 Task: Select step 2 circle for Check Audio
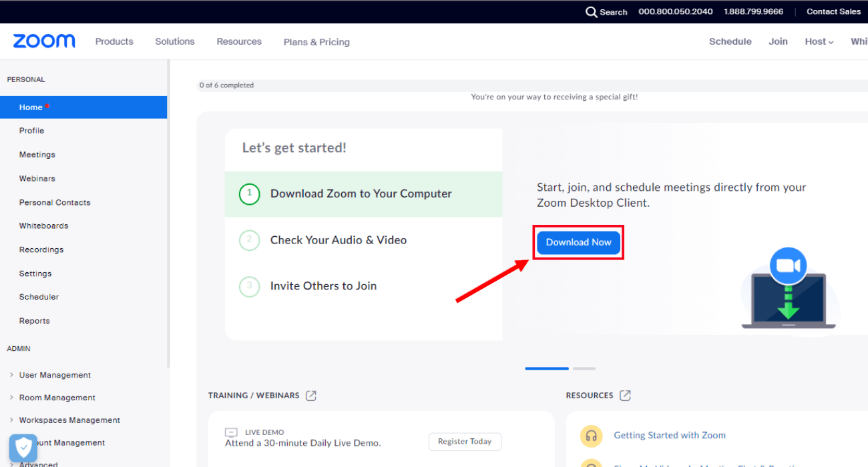click(249, 240)
